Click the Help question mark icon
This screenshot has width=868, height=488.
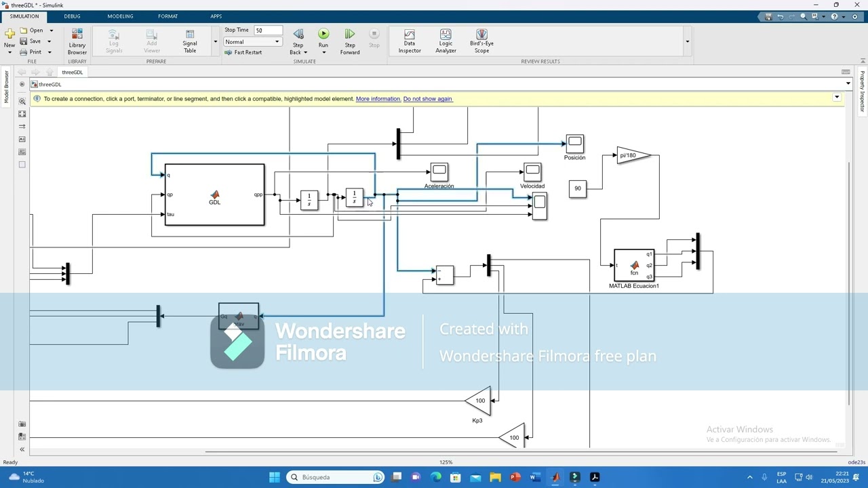[834, 16]
